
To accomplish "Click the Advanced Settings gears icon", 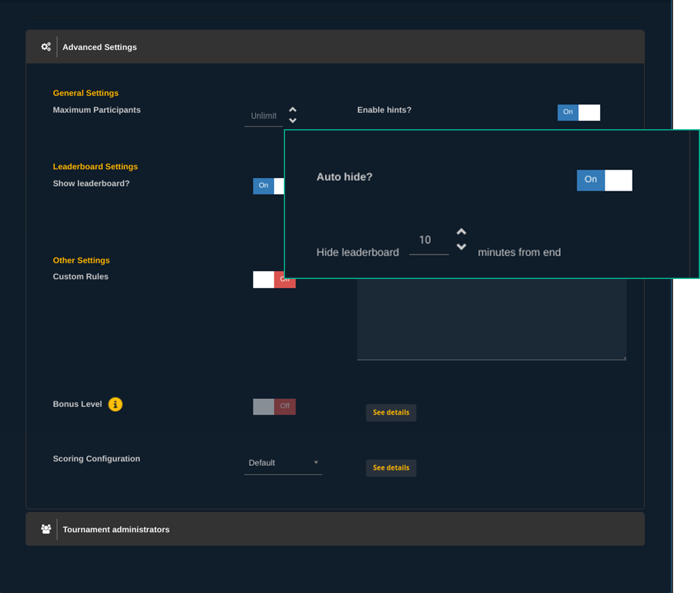I will coord(46,47).
